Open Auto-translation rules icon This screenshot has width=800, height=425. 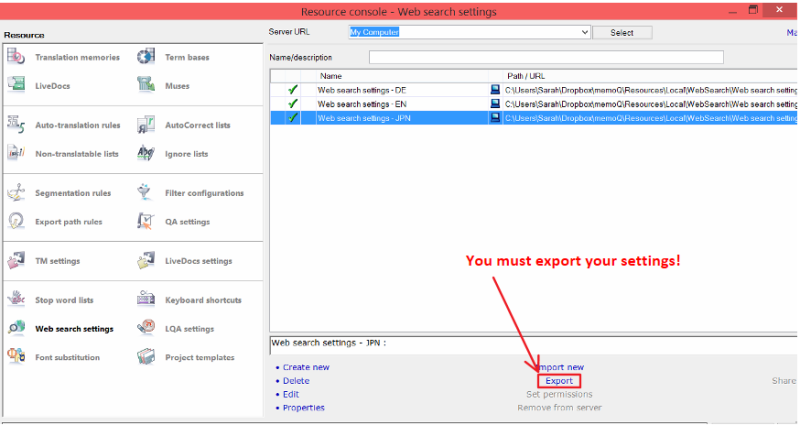pyautogui.click(x=16, y=124)
